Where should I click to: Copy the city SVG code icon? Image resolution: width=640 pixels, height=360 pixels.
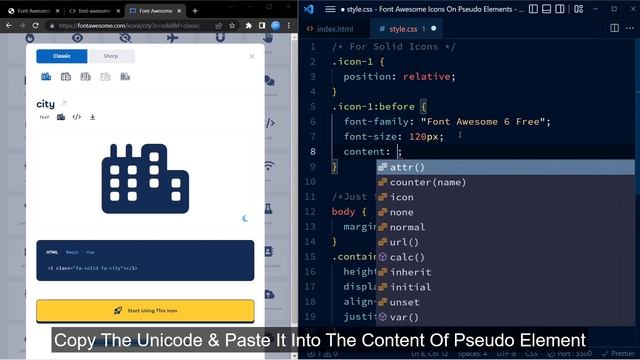click(77, 117)
